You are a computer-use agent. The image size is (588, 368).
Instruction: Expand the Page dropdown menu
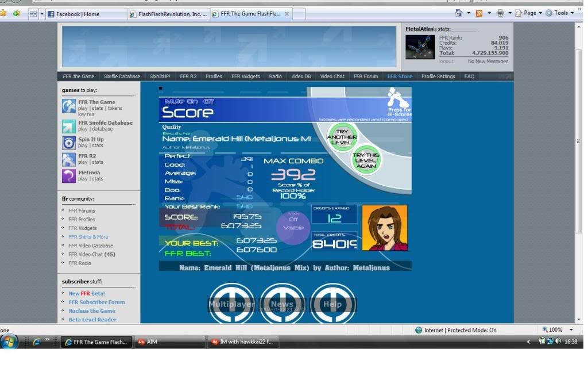[529, 13]
